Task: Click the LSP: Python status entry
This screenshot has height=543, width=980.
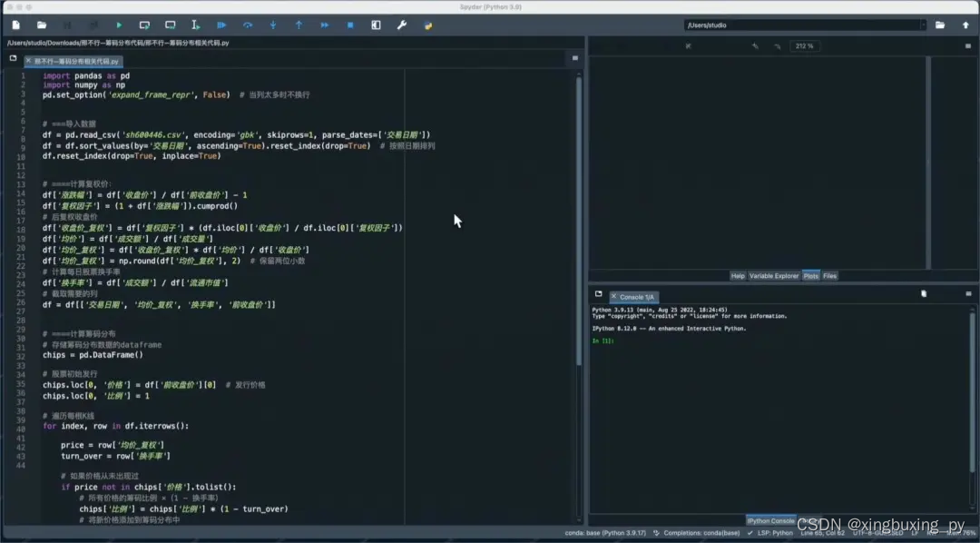Action: pos(770,533)
